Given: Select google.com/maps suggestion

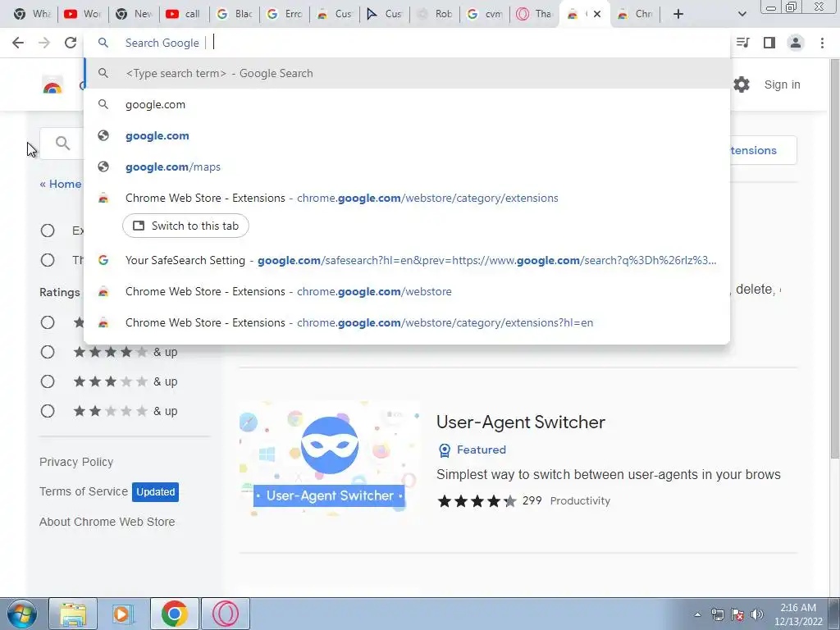Looking at the screenshot, I should point(407,167).
